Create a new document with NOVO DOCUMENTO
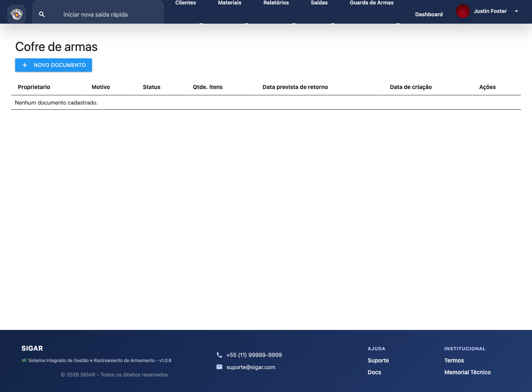The image size is (532, 392). coord(54,65)
